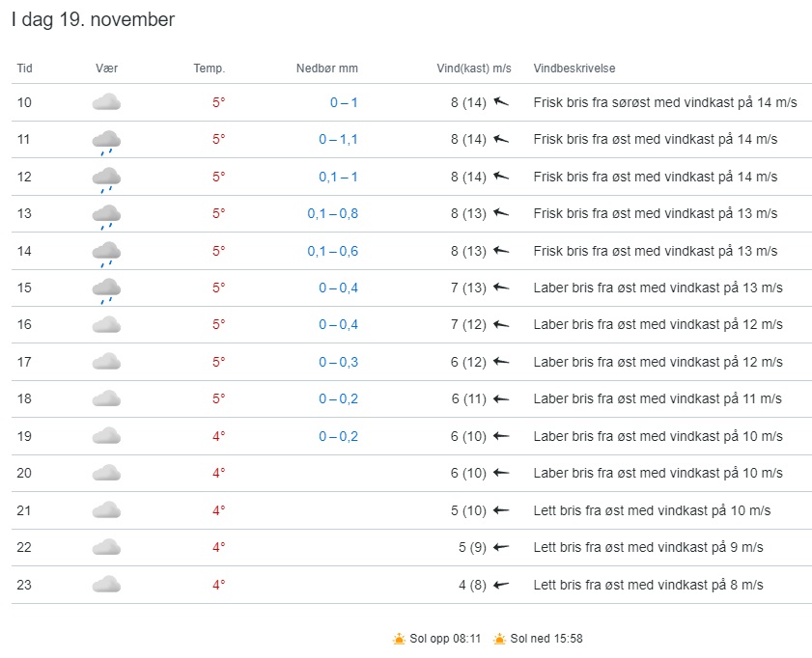Click the cloudy weather icon for hour 10
812x658 pixels.
point(106,102)
